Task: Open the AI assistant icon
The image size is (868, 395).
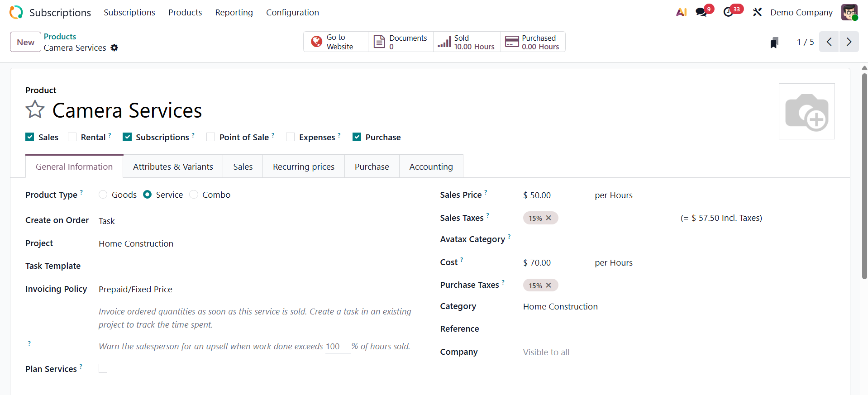Action: pos(681,12)
